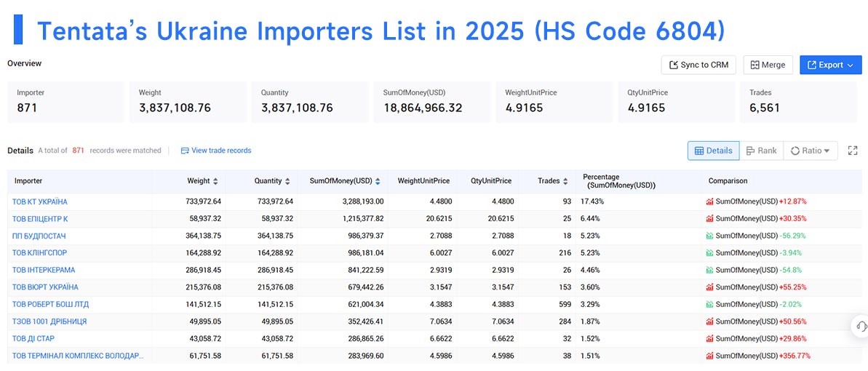Open importer ТОВ ТЕРМІНАЛ КОМПЛЕКС ВОЛОДАР
Image resolution: width=868 pixels, height=371 pixels.
coord(78,356)
